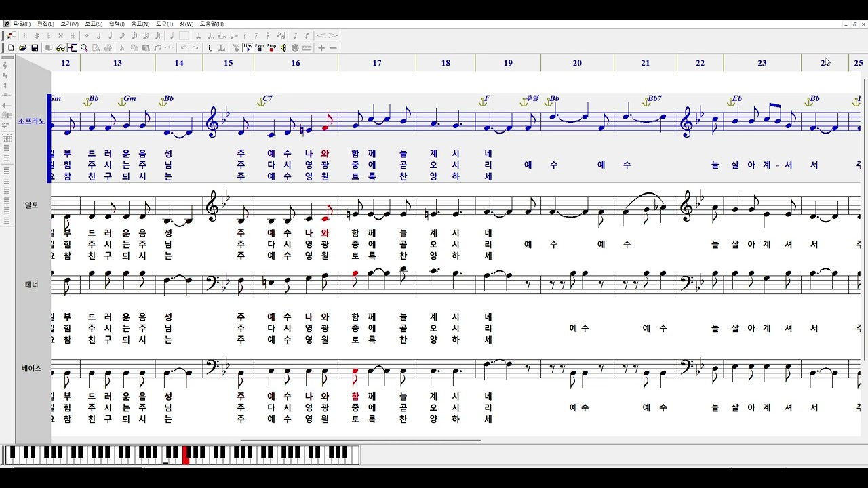Select the 알토 staff label
Image resolution: width=868 pixels, height=488 pixels.
[32, 205]
